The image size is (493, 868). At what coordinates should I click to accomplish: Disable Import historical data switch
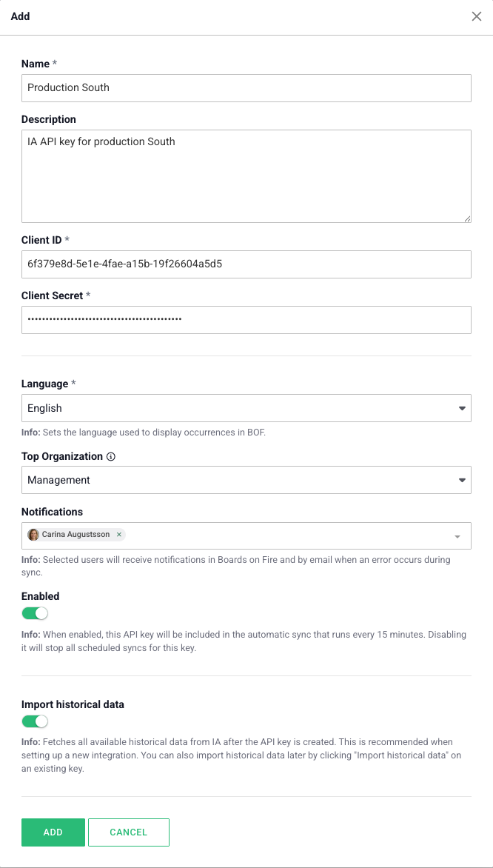[35, 721]
